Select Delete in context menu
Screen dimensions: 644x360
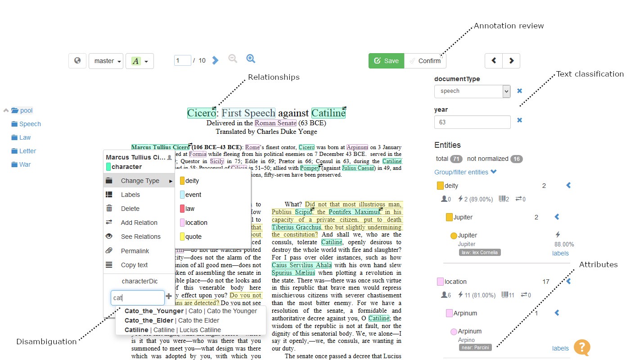click(139, 209)
